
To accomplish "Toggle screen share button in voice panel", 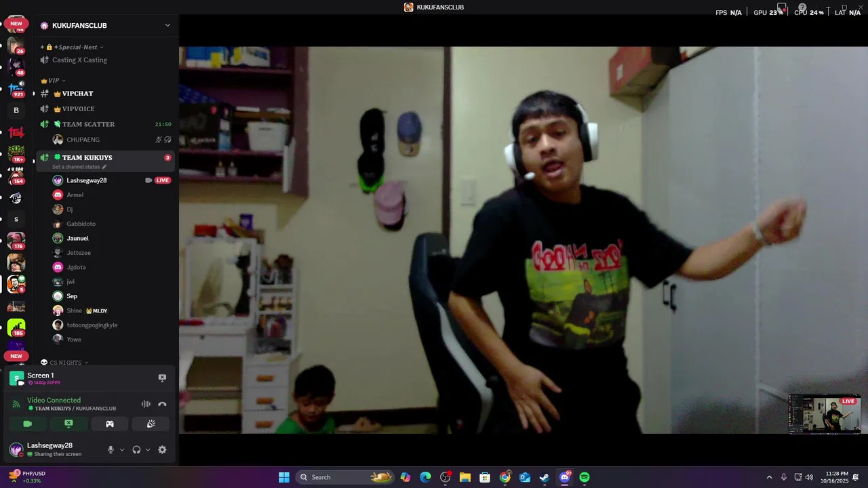I will pos(68,424).
